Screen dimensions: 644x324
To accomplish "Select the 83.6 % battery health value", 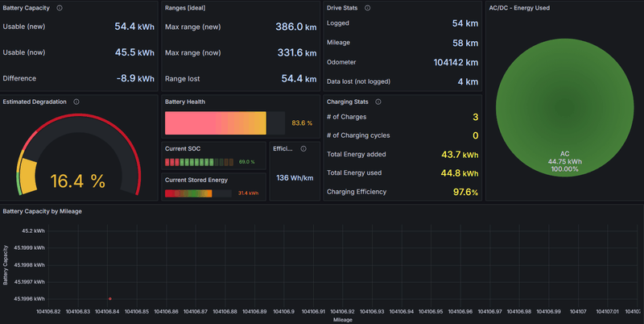I will [302, 123].
